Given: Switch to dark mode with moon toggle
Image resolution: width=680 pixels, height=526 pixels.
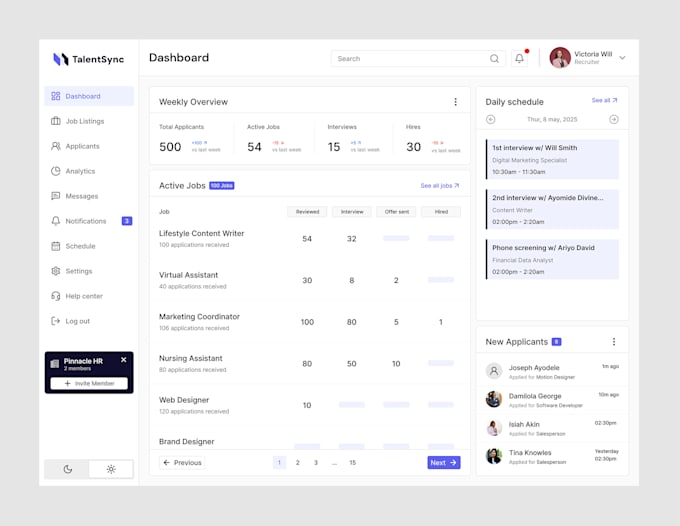Looking at the screenshot, I should (68, 468).
